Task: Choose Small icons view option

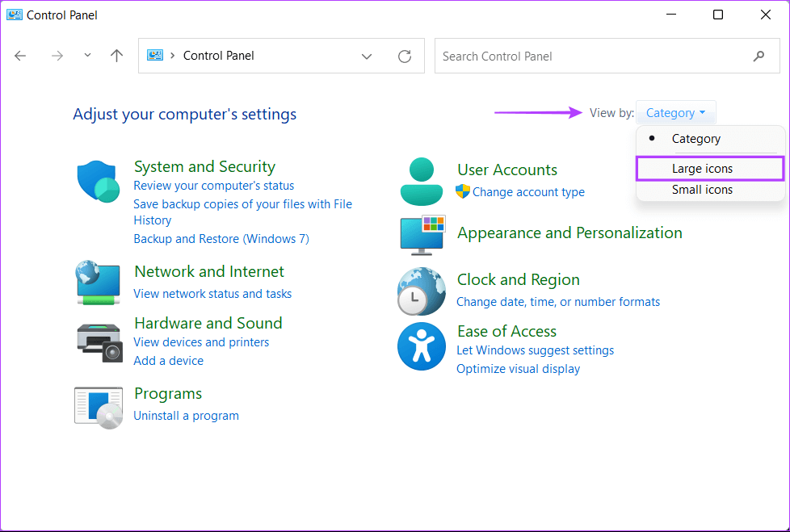Action: pyautogui.click(x=710, y=190)
